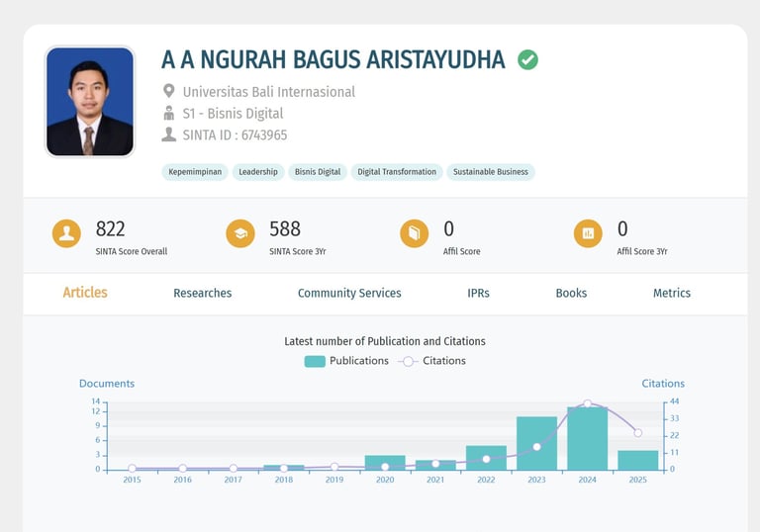The width and height of the screenshot is (760, 532).
Task: Click the 2025 publications bar
Action: (638, 460)
